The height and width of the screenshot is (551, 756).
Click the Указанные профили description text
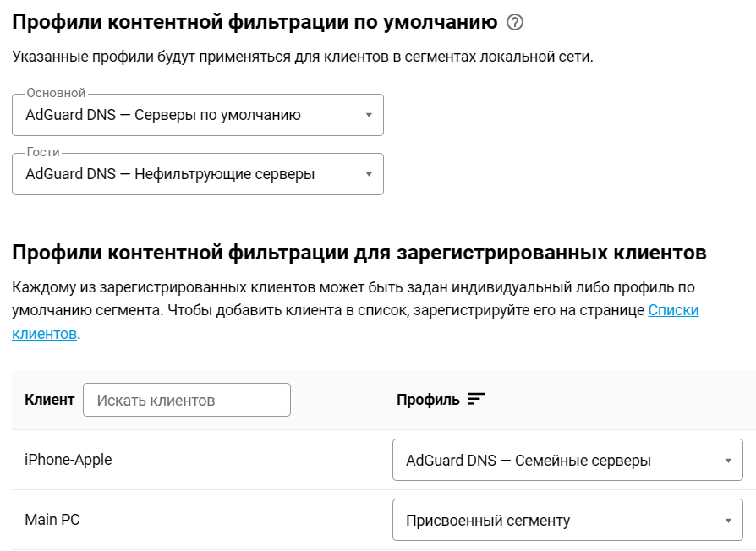coord(302,57)
